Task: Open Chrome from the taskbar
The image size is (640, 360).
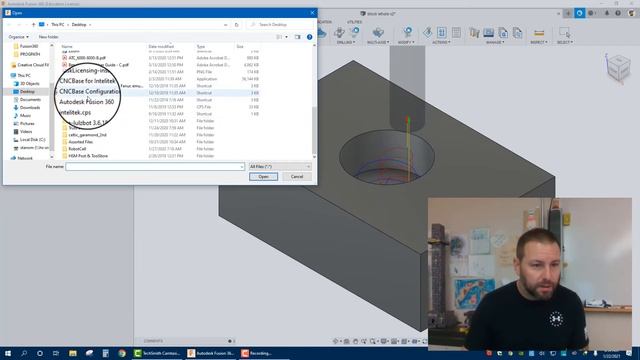Action: click(122, 353)
